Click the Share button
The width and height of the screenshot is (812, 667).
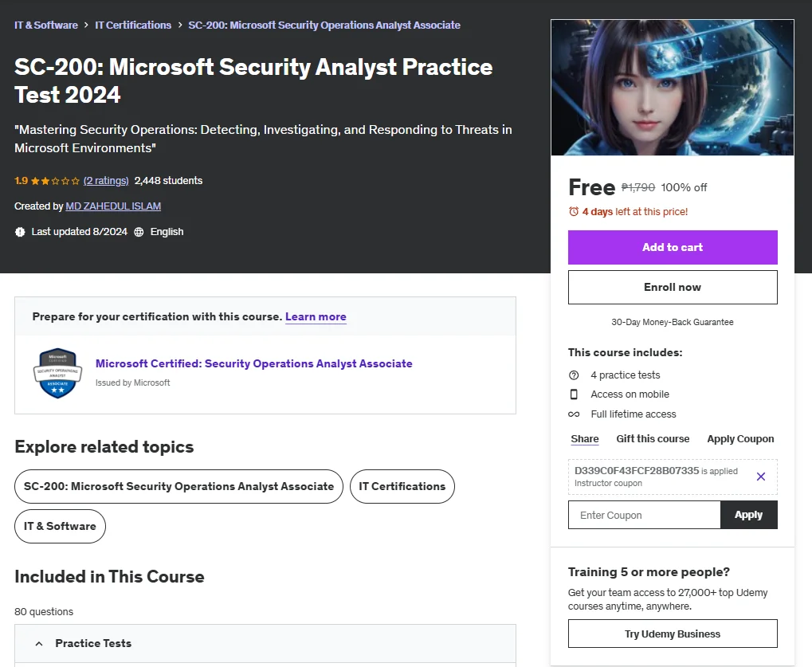point(585,439)
